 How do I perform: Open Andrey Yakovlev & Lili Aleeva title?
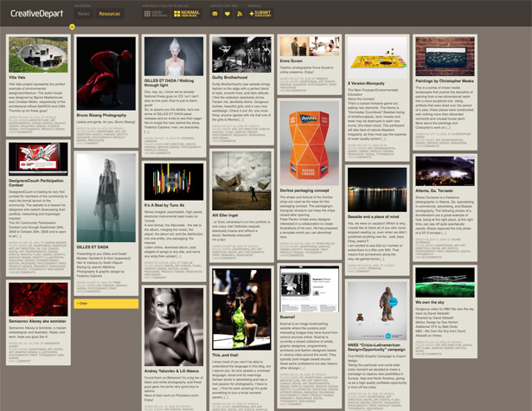171,371
